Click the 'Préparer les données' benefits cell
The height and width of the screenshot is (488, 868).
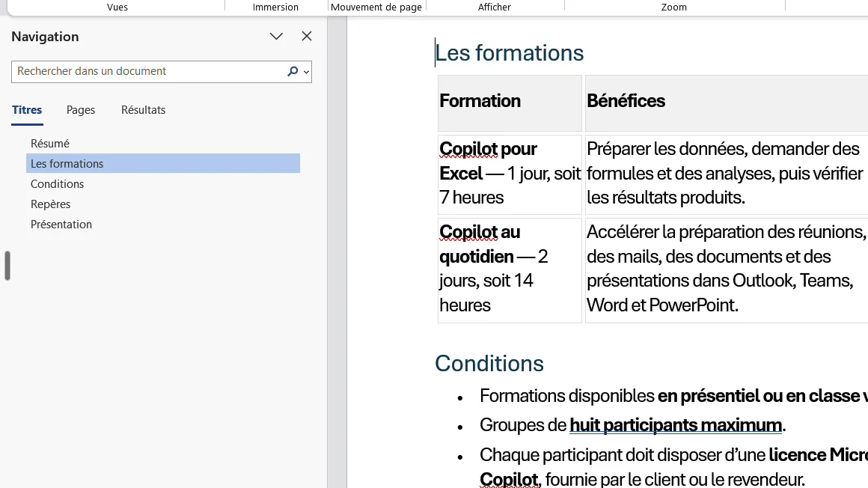[727, 174]
